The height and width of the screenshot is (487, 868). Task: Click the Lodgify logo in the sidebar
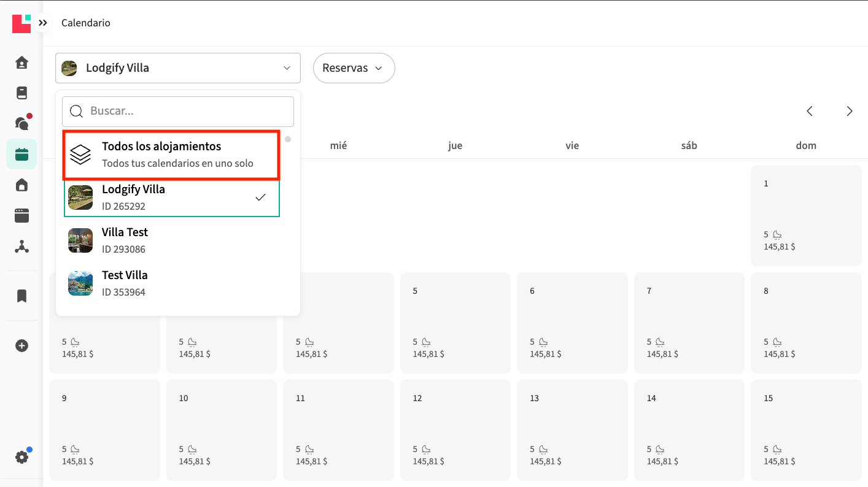click(21, 23)
